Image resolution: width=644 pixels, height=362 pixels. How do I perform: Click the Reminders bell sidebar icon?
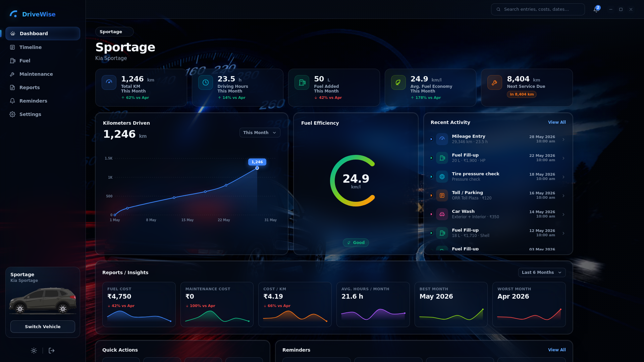[12, 101]
